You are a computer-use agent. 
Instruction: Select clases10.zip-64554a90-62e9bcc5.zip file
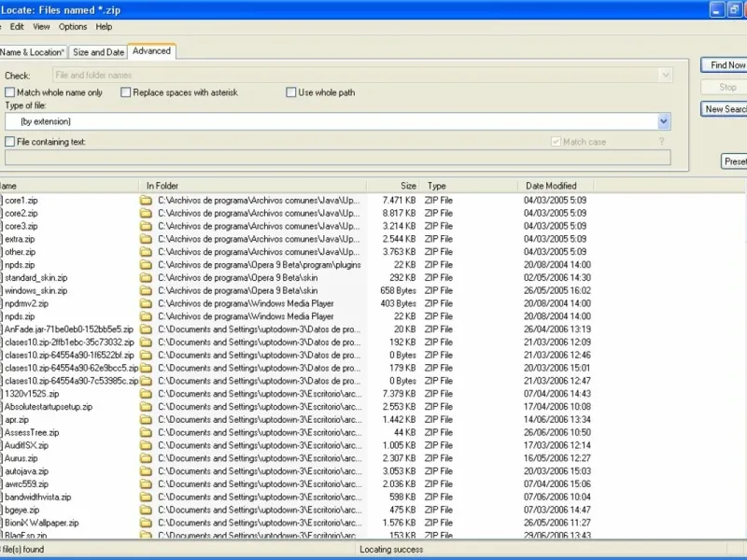[72, 368]
